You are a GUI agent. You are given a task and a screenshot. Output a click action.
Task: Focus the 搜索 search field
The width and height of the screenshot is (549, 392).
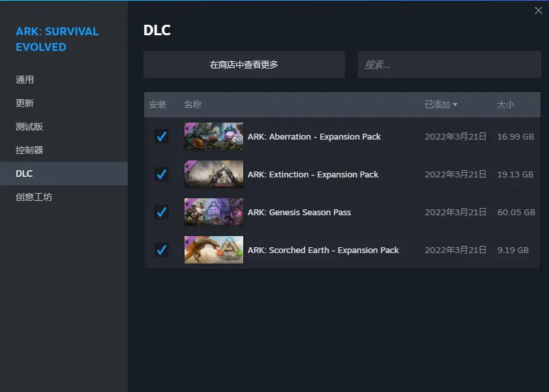point(449,65)
